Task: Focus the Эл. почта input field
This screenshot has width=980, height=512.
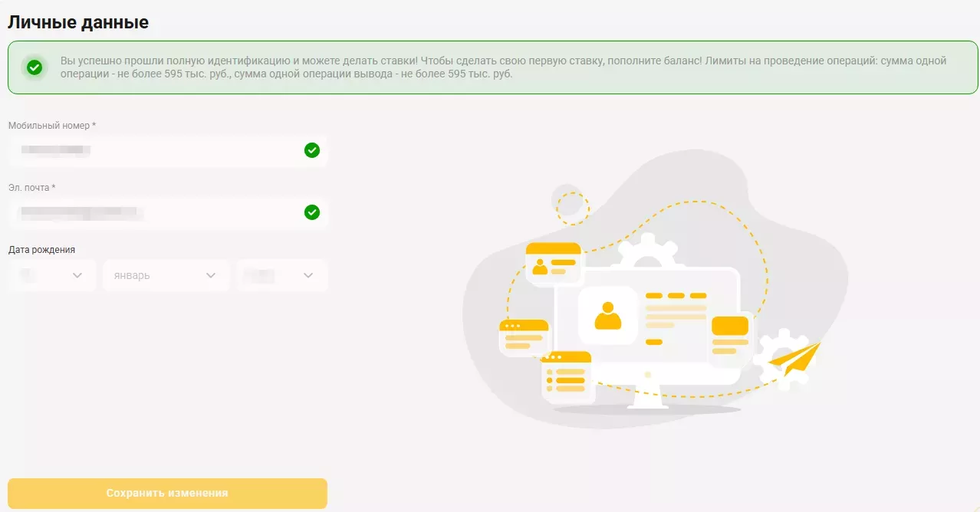Action: tap(153, 213)
